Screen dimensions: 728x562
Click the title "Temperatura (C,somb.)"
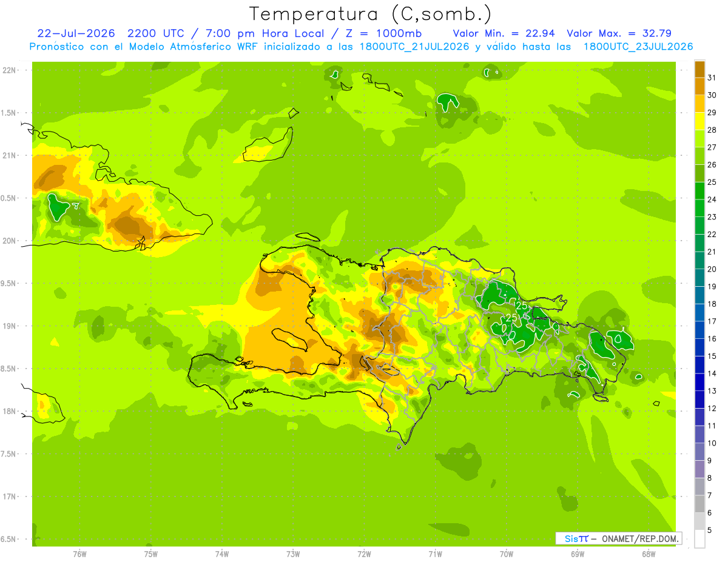click(x=371, y=15)
